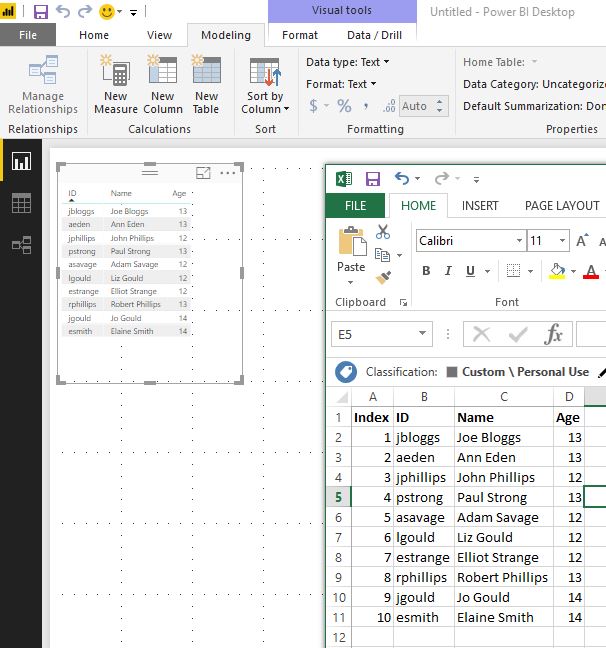The image size is (606, 648).
Task: Click Default Summarization setting
Action: [x=534, y=106]
